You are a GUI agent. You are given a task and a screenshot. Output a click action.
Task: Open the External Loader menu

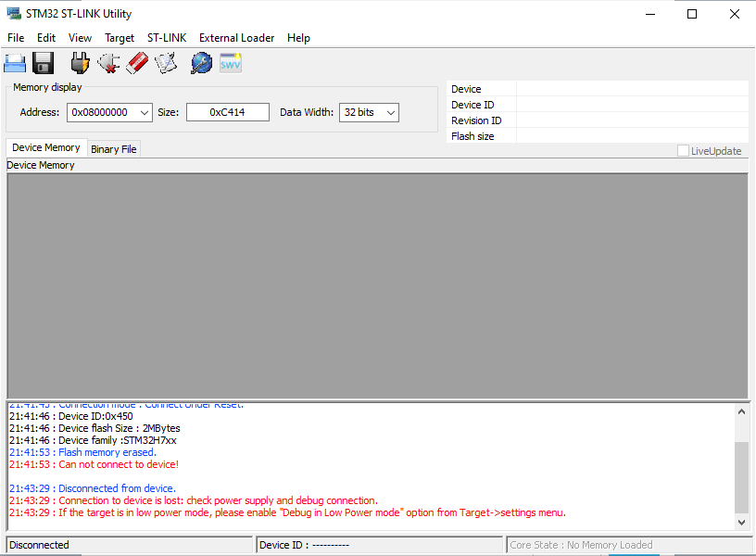click(237, 38)
